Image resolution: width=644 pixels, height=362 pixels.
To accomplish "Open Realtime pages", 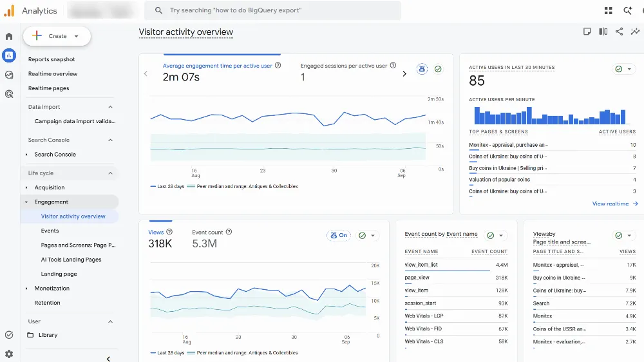I will (48, 88).
